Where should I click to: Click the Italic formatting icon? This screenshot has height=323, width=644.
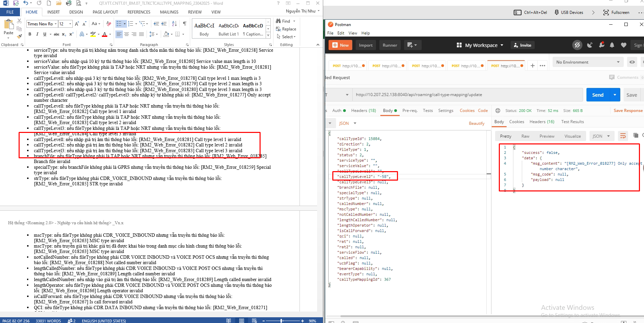pos(37,34)
